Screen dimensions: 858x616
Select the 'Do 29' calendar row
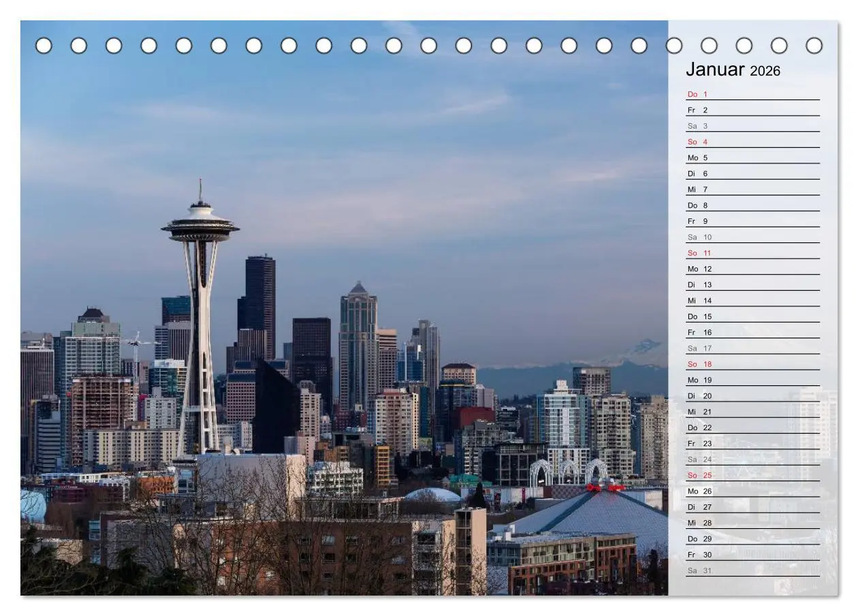point(752,538)
